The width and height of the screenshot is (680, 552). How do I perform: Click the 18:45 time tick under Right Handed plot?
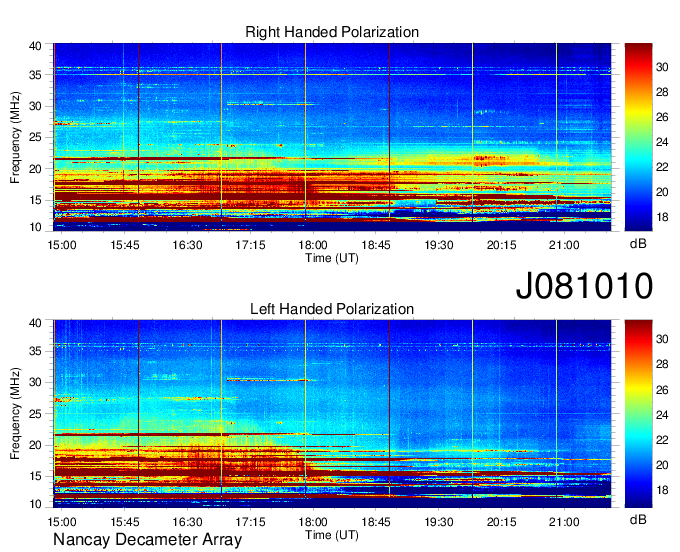click(376, 245)
